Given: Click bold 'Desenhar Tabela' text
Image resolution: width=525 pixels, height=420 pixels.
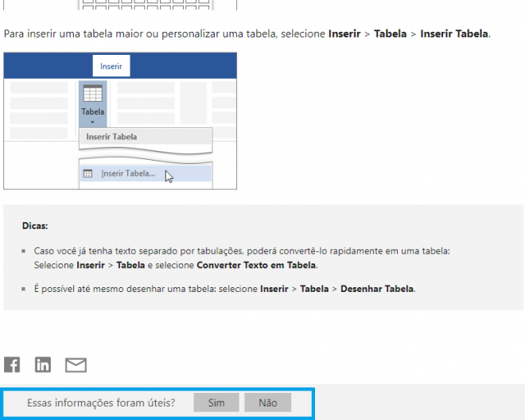Looking at the screenshot, I should [x=377, y=289].
